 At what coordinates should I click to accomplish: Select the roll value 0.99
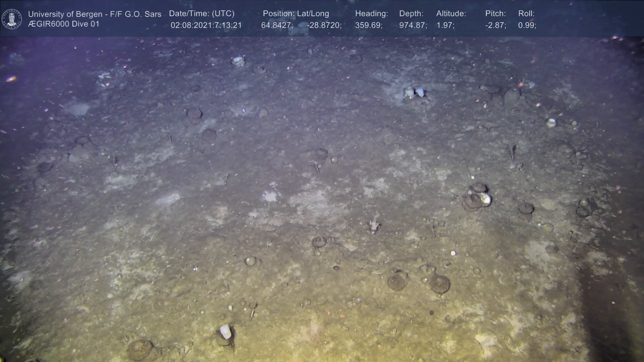coord(527,25)
